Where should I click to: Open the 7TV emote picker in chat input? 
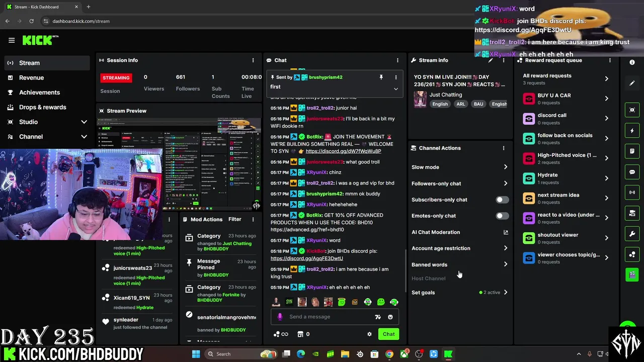pos(378,317)
